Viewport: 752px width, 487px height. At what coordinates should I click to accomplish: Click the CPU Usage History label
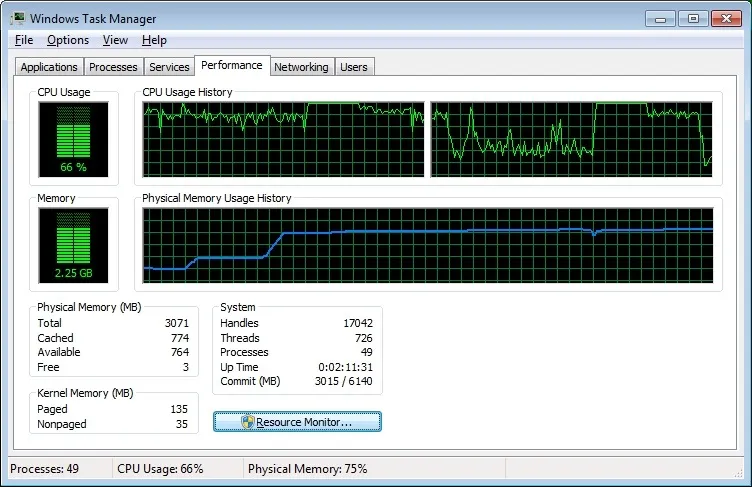(187, 92)
